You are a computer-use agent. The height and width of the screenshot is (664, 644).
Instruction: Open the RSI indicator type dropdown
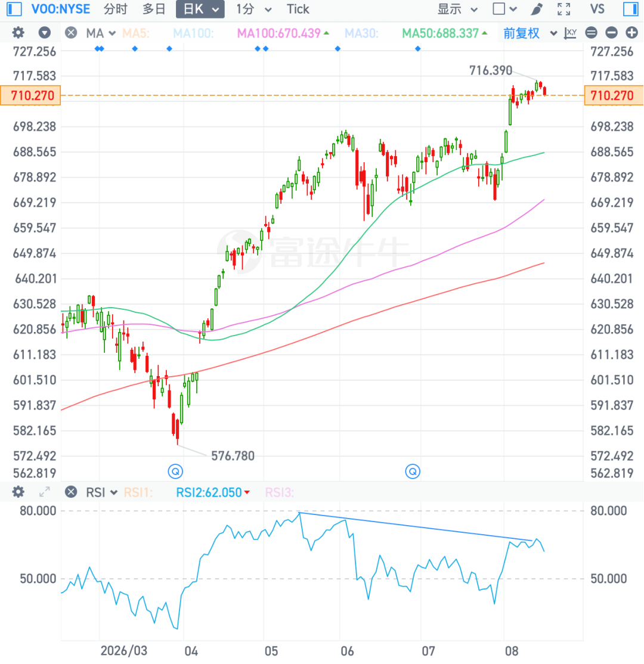(102, 492)
